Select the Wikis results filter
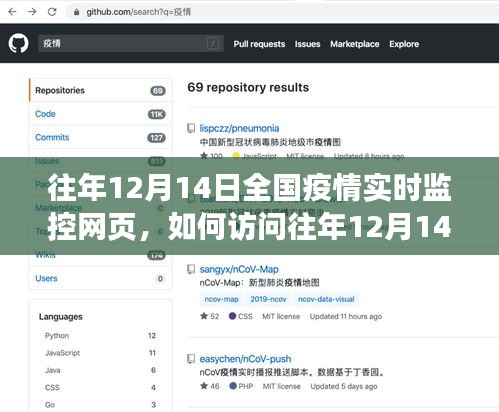Viewport: 499px width, 412px height. pyautogui.click(x=100, y=255)
